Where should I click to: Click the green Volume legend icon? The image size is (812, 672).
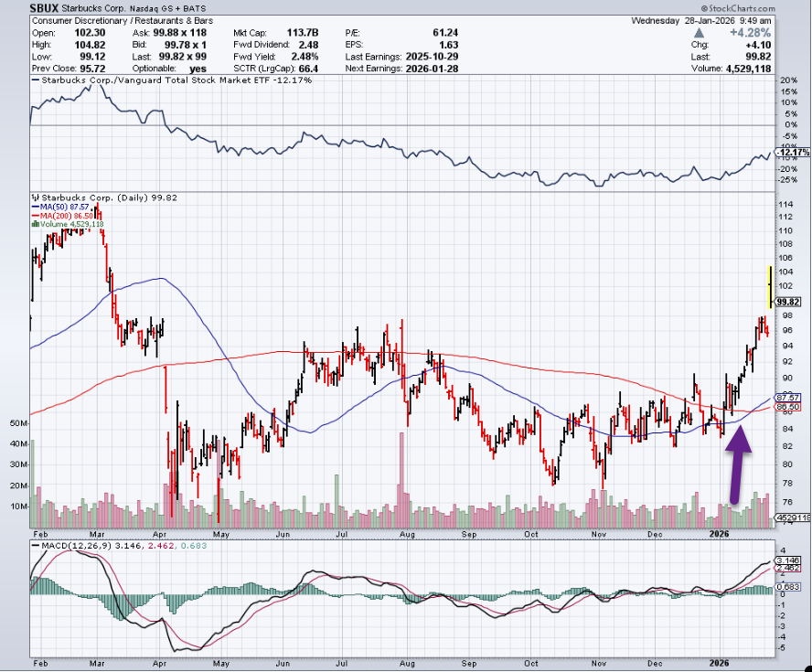[34, 224]
